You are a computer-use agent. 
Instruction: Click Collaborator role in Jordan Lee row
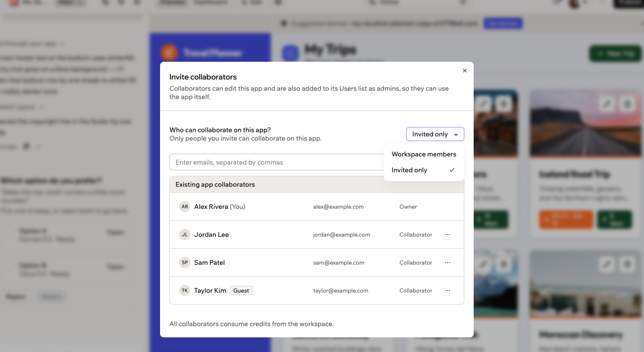(416, 235)
